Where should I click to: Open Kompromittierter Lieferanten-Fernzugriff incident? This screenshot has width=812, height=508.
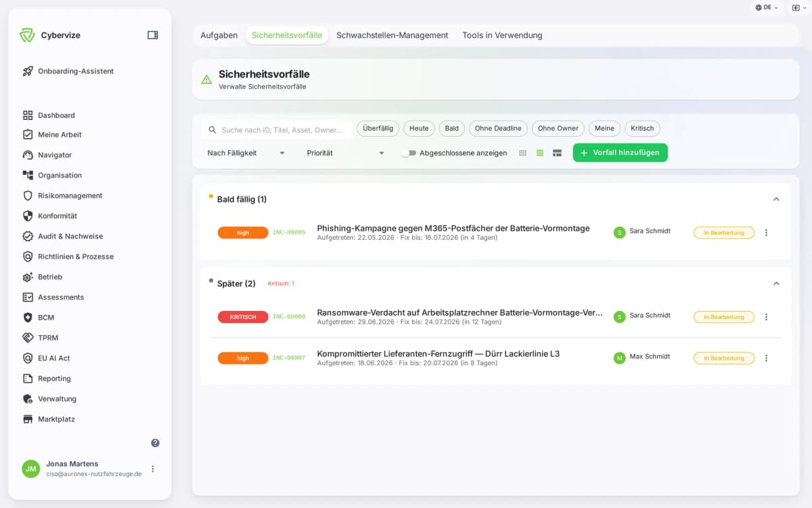pos(438,354)
